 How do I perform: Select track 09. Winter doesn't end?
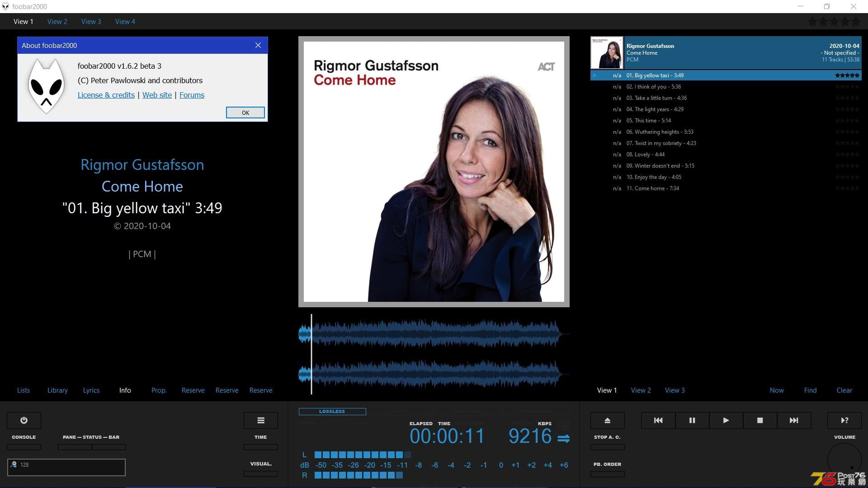tap(726, 166)
